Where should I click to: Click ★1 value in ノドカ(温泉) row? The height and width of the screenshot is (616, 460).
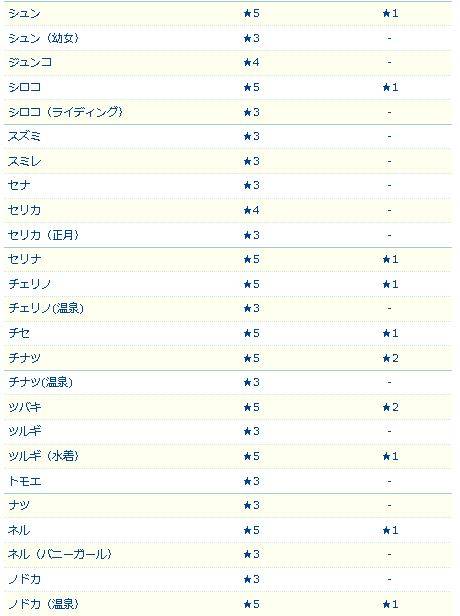tap(390, 604)
